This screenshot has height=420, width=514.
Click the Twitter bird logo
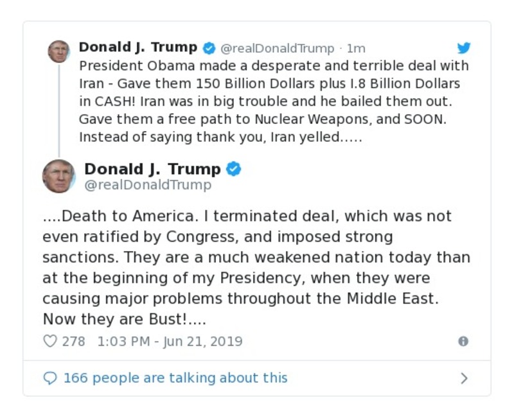pos(464,47)
